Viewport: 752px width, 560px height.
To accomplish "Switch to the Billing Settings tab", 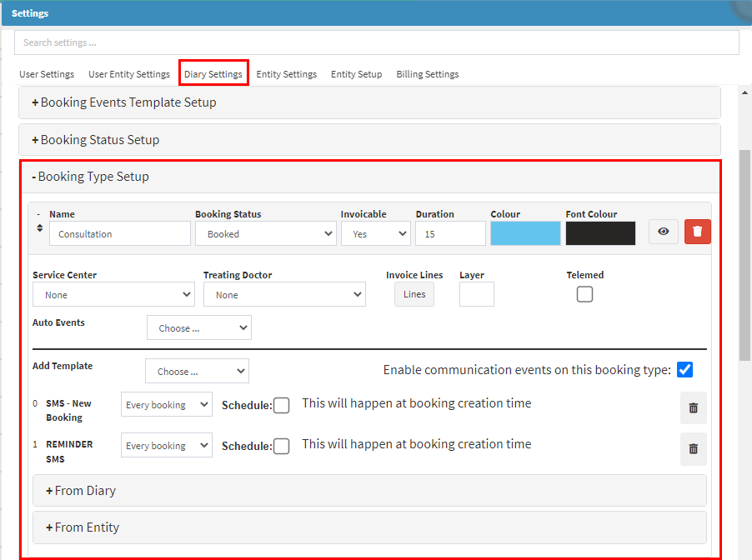I will point(427,74).
